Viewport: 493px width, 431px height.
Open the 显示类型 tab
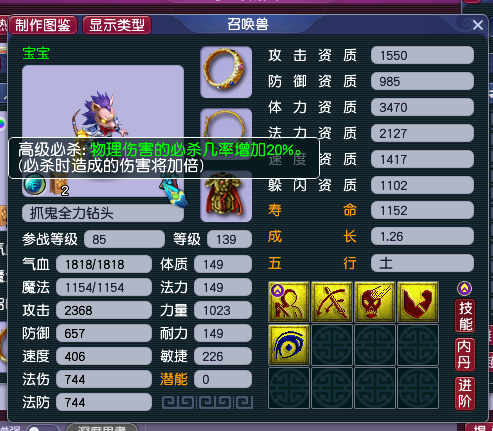click(x=117, y=25)
